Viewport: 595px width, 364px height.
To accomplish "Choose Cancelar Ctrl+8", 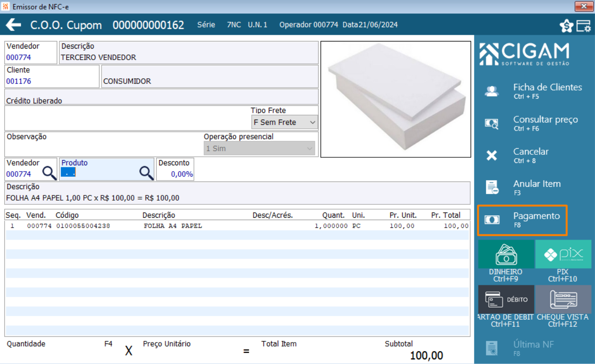I will point(531,155).
